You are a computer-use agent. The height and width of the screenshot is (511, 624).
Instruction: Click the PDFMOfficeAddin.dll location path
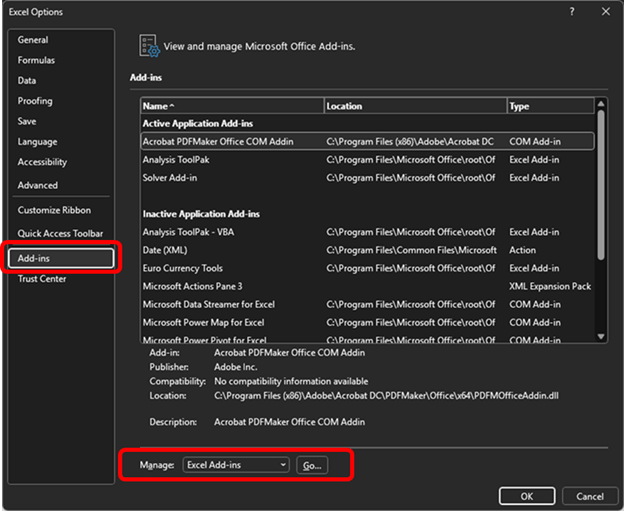[386, 396]
